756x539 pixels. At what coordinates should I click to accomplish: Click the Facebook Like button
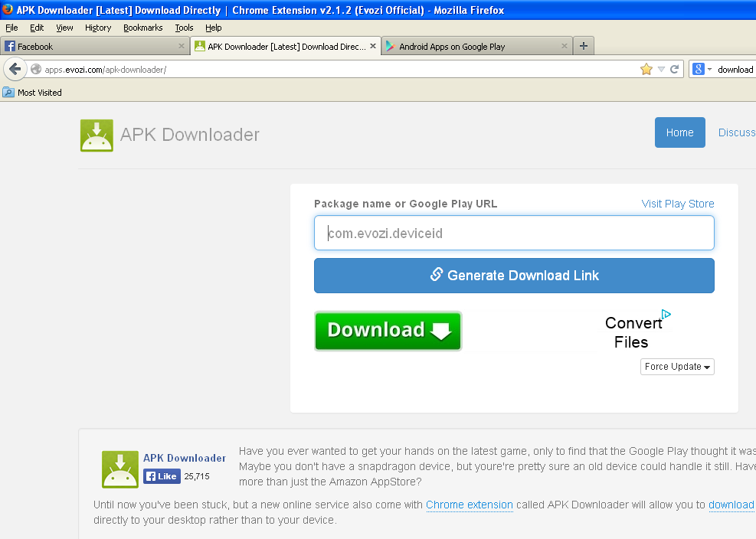pyautogui.click(x=162, y=476)
